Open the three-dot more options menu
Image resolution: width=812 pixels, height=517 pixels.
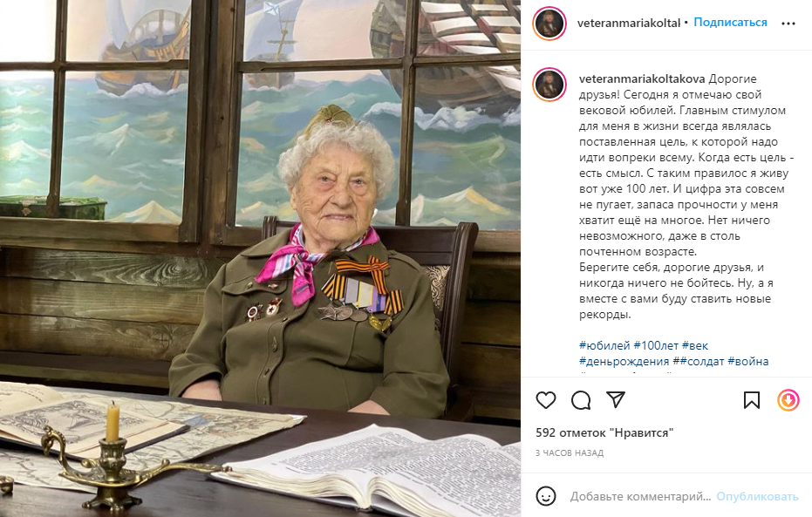(788, 24)
